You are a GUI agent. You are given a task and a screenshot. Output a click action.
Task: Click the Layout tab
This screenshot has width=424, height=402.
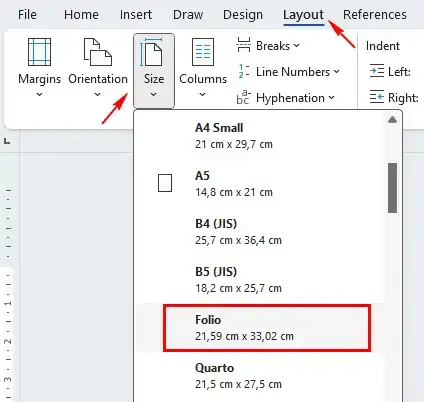point(303,15)
